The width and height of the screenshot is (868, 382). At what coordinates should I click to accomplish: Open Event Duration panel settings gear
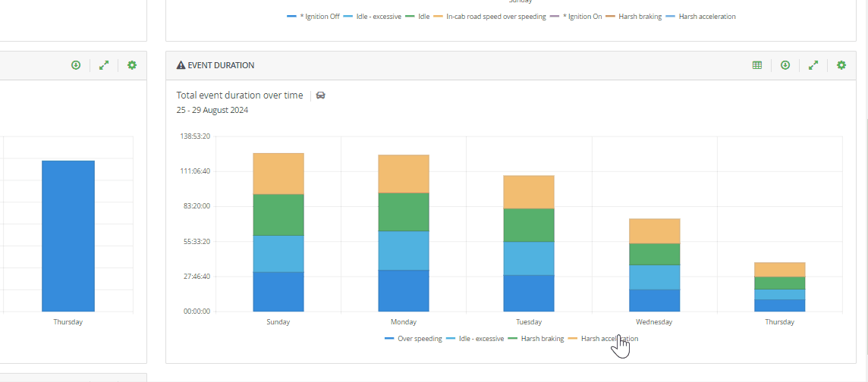pos(841,65)
